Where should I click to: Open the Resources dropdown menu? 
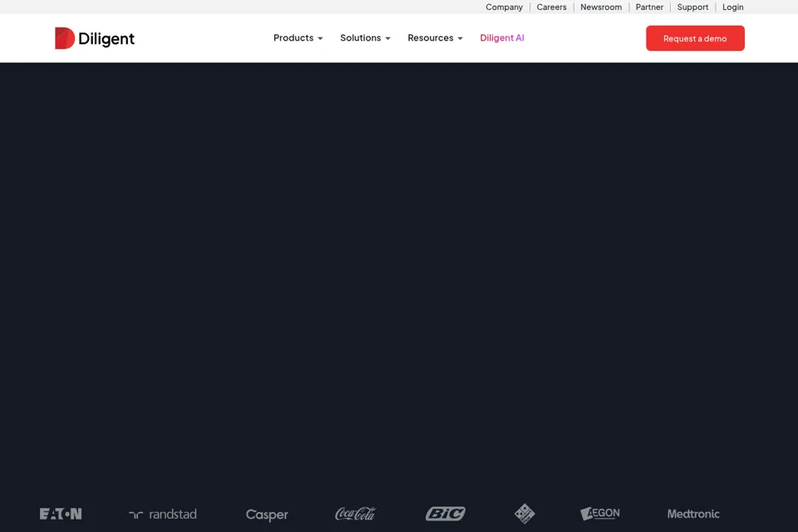pyautogui.click(x=435, y=38)
